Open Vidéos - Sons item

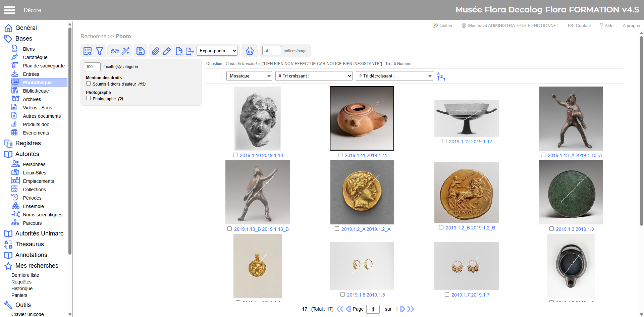38,108
